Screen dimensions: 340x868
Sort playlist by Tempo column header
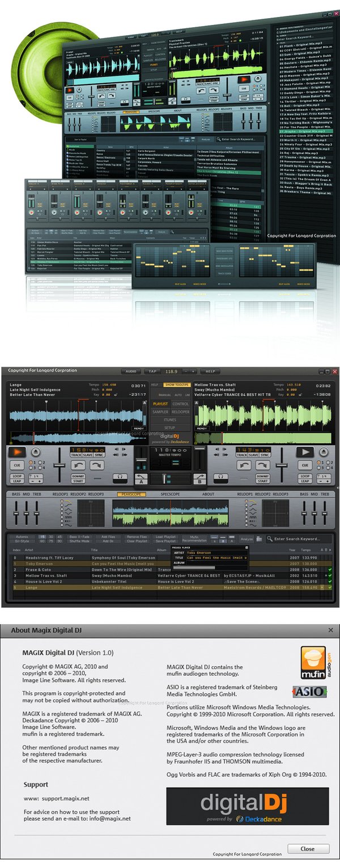(307, 549)
